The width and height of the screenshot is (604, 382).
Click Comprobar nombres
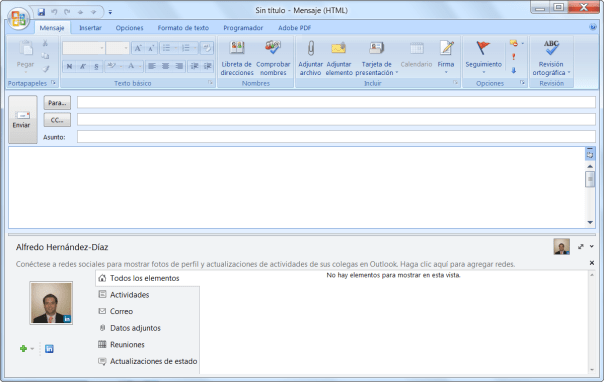point(273,57)
